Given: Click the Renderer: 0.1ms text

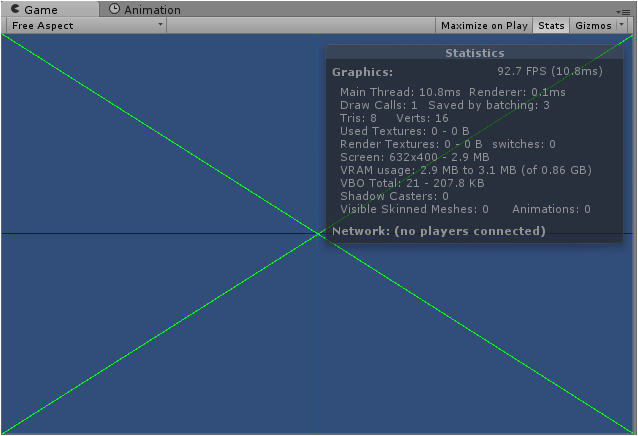Looking at the screenshot, I should click(517, 92).
